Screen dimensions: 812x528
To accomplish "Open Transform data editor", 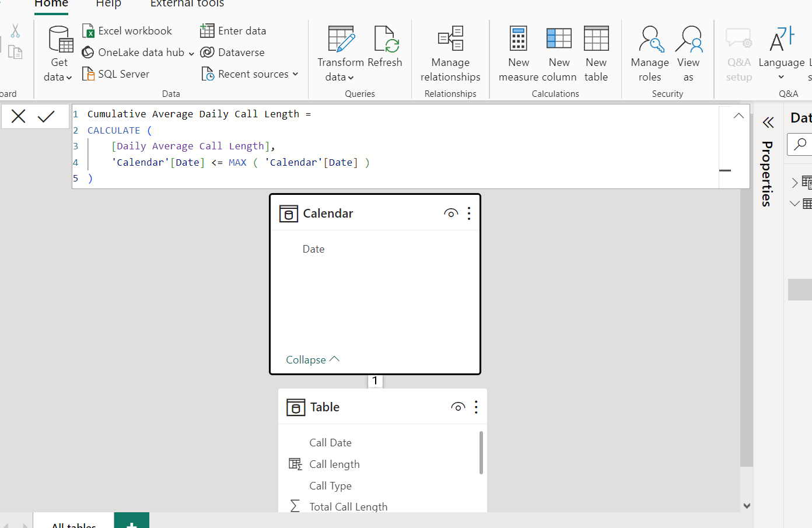I will tap(341, 54).
